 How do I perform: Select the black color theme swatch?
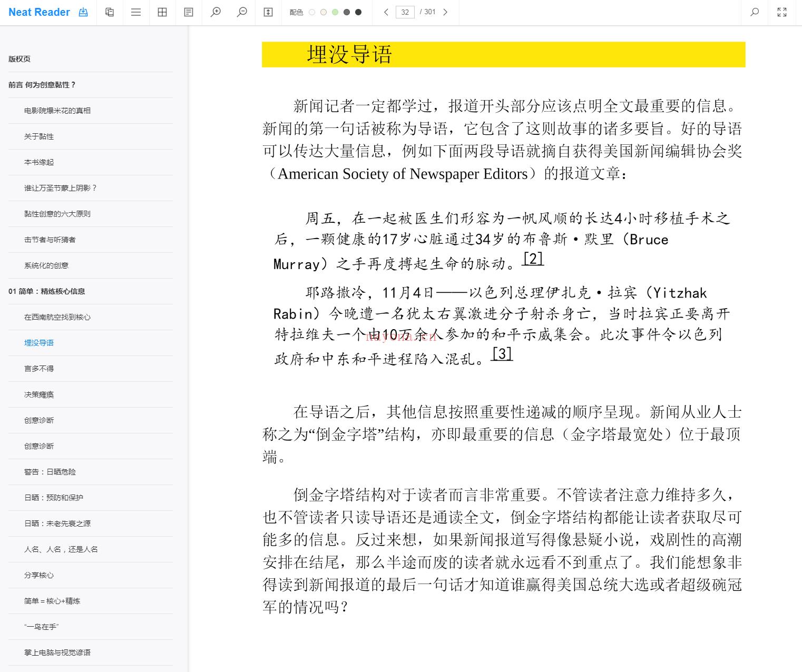pos(358,12)
